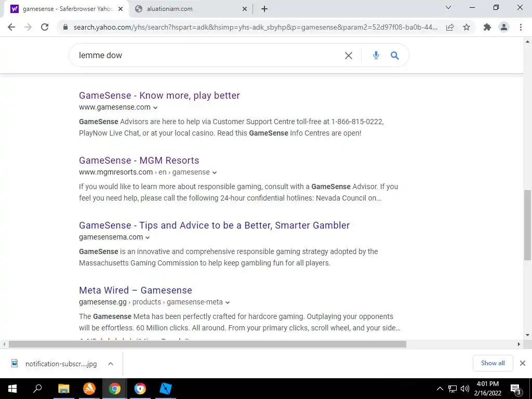Close the downloads bar
This screenshot has height=399, width=532.
point(523,363)
